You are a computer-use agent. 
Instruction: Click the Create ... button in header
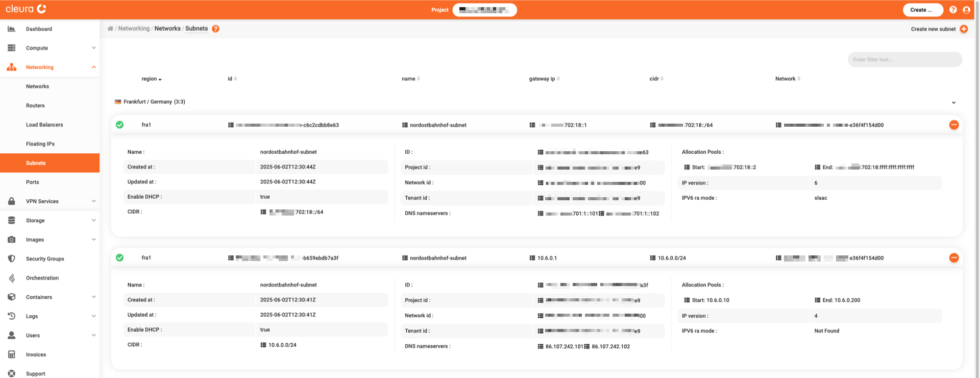tap(922, 10)
